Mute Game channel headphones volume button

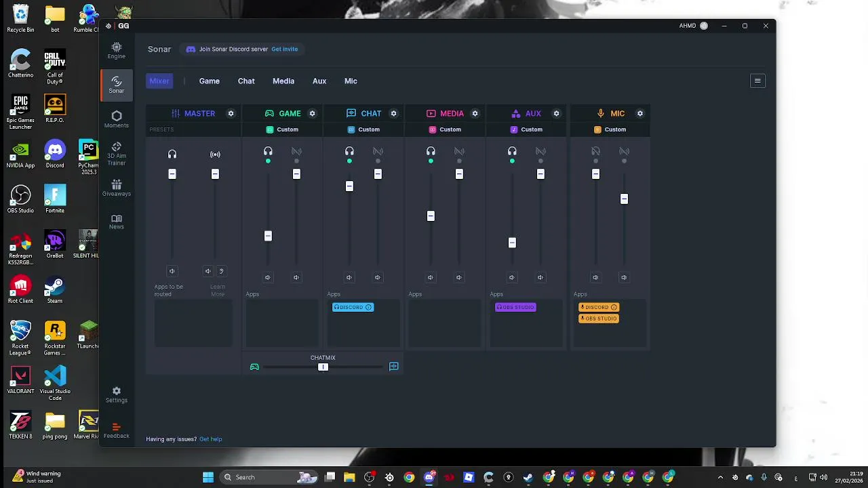(268, 277)
